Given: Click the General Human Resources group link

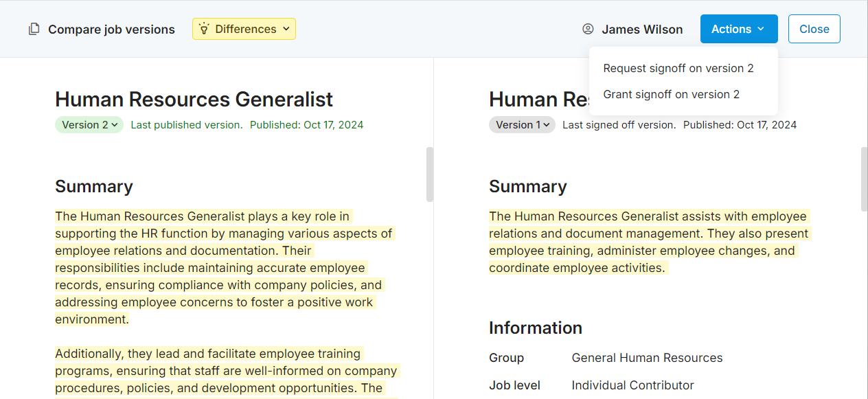Looking at the screenshot, I should tap(647, 357).
